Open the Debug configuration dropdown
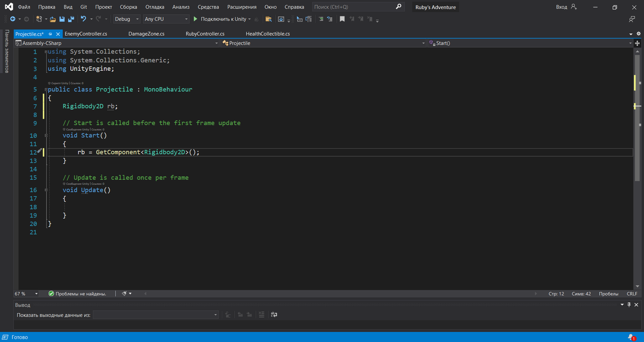The width and height of the screenshot is (644, 342). tap(127, 19)
